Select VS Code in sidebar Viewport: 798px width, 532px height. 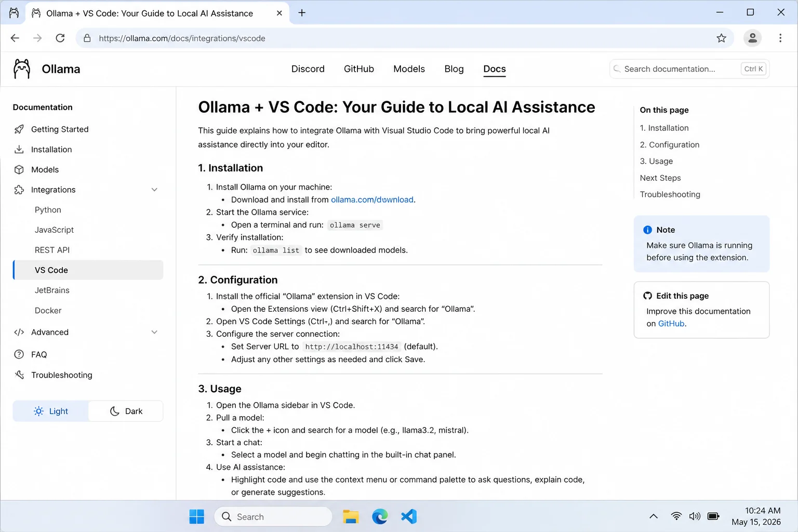(88, 270)
